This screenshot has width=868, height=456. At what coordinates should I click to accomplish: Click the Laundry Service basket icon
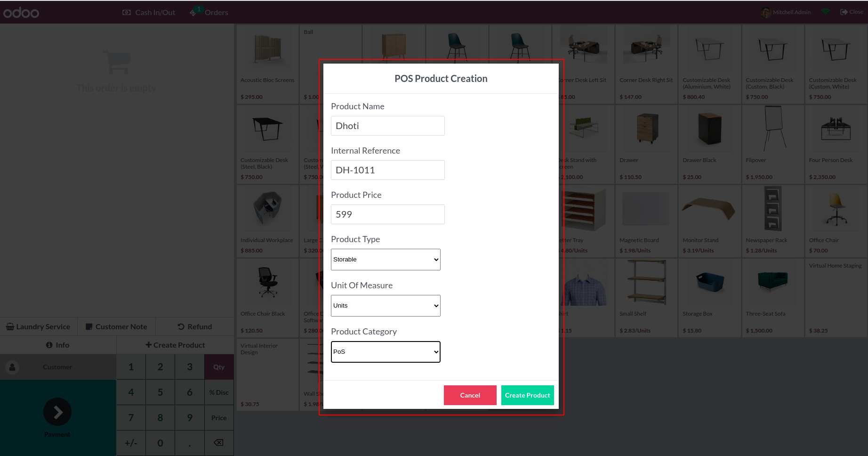coord(10,327)
